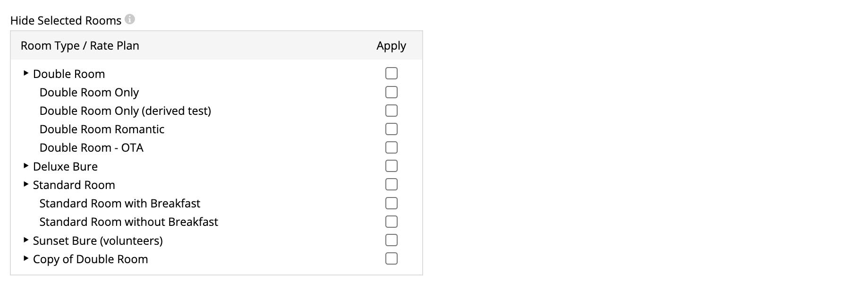The width and height of the screenshot is (868, 292).
Task: Expand the Copy of Double Room row
Action: pos(26,258)
